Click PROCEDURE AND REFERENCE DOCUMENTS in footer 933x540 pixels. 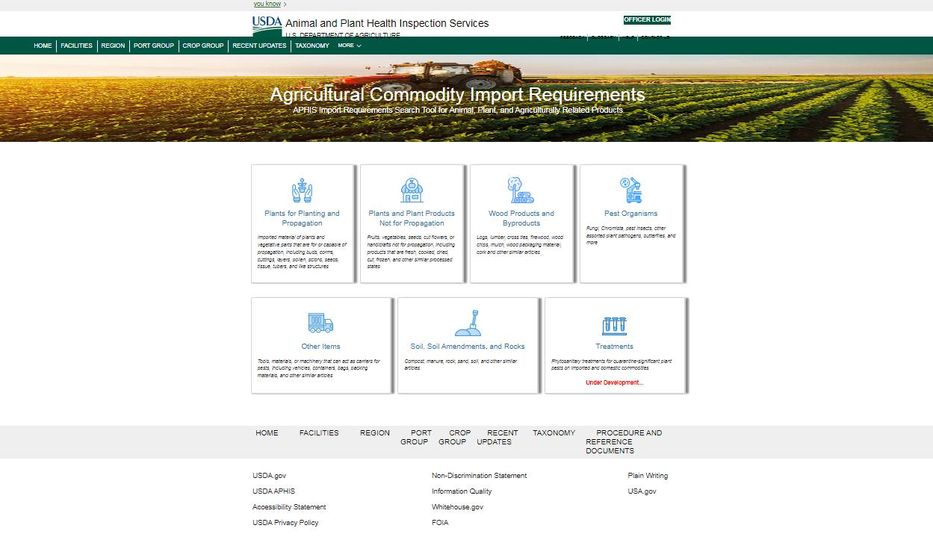[x=624, y=442]
